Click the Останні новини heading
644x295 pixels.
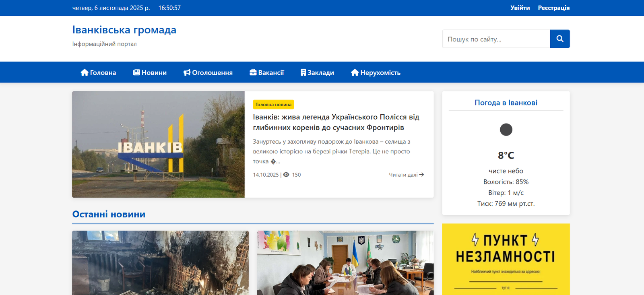click(x=109, y=214)
